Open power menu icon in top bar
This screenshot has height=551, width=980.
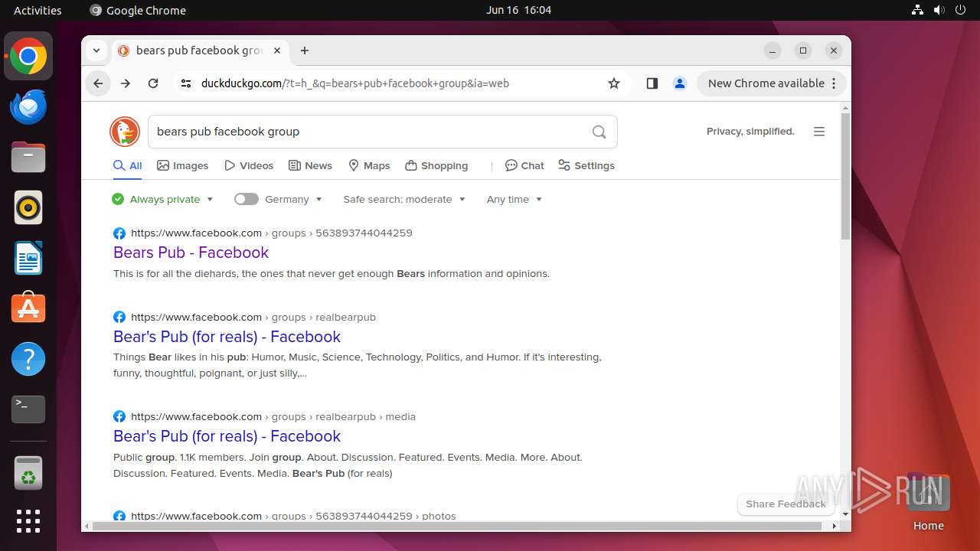click(x=959, y=10)
